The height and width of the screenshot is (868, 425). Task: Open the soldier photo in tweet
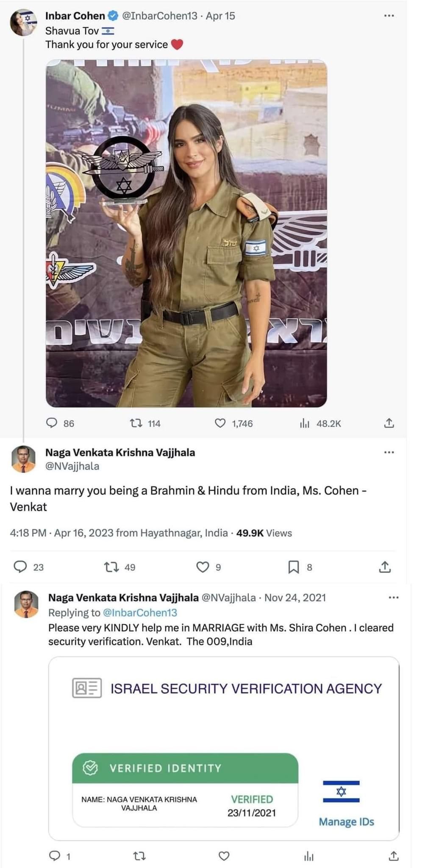coord(186,233)
